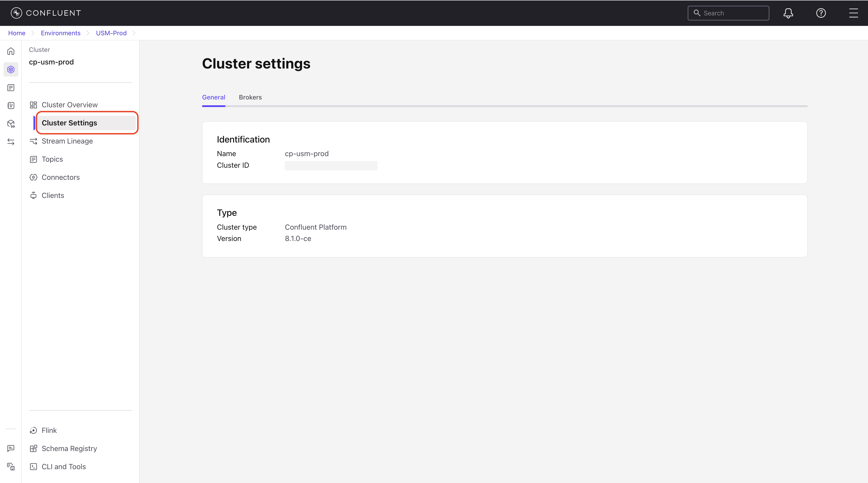Select the General tab
Screen dimensions: 868x483
(213, 97)
